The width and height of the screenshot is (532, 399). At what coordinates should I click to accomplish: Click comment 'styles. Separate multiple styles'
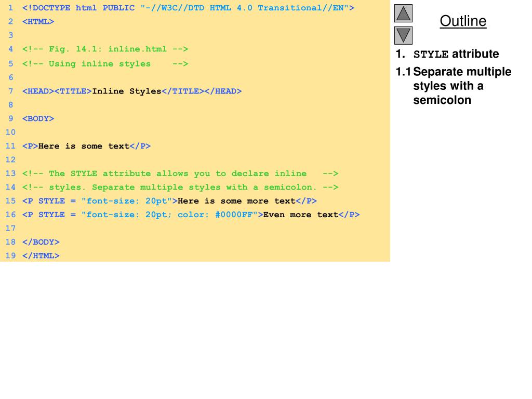(x=180, y=187)
